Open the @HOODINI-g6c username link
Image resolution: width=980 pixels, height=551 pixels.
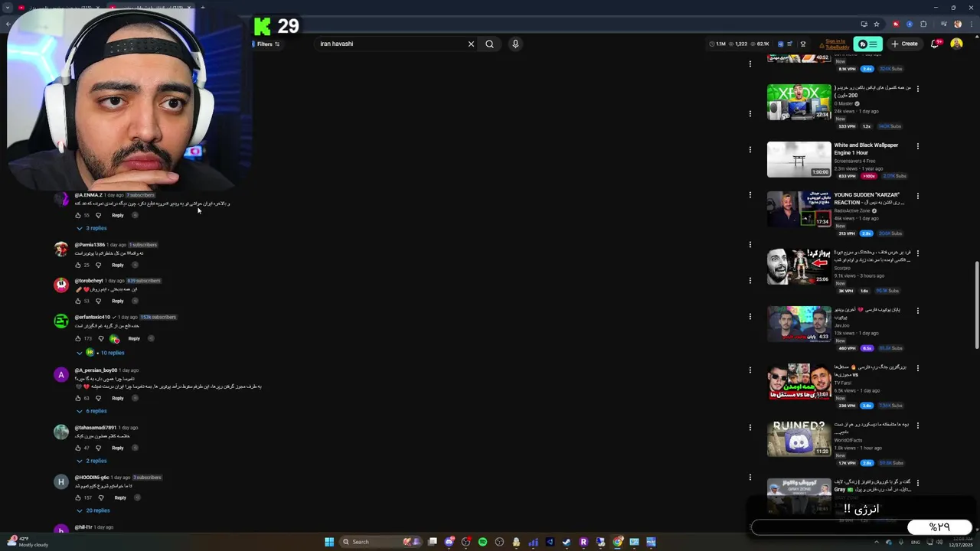tap(92, 478)
